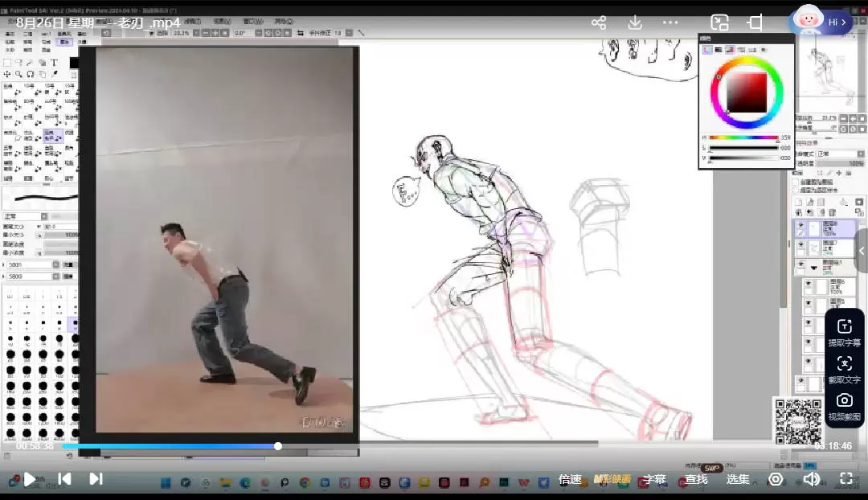Go to the previous video
The image size is (868, 500).
coord(64,479)
